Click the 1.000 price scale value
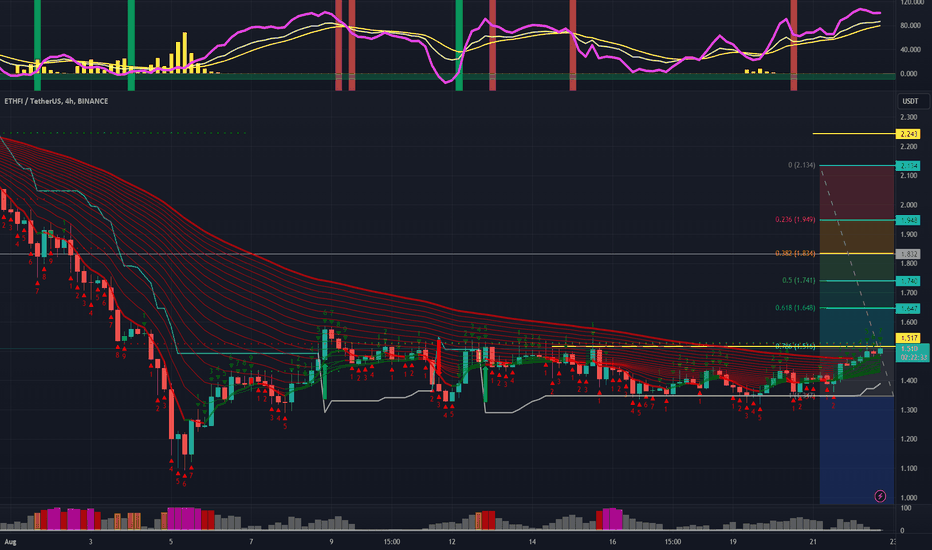 pyautogui.click(x=909, y=498)
